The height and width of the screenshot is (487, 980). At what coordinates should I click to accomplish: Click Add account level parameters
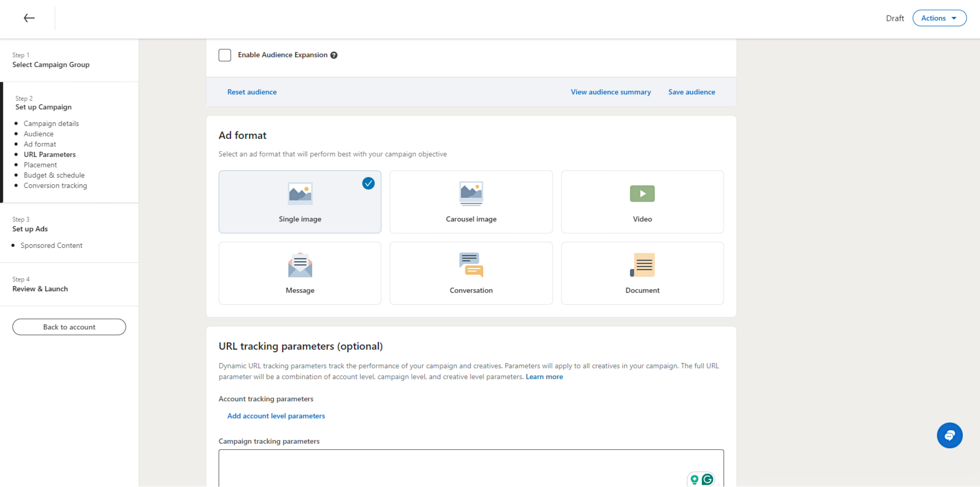(276, 416)
